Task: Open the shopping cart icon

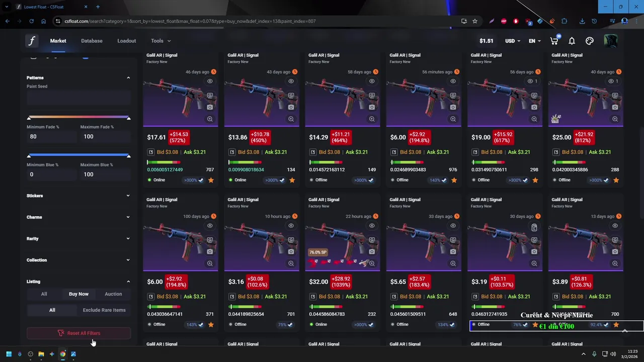Action: (554, 41)
